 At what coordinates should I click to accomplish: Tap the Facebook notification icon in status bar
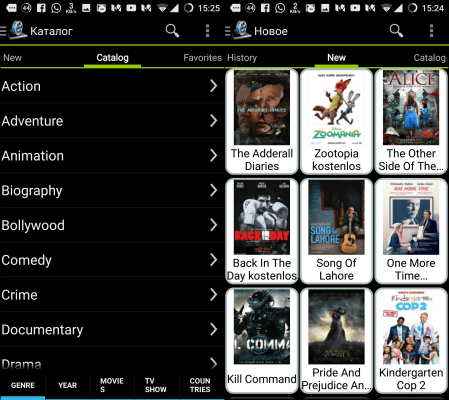[x=41, y=8]
